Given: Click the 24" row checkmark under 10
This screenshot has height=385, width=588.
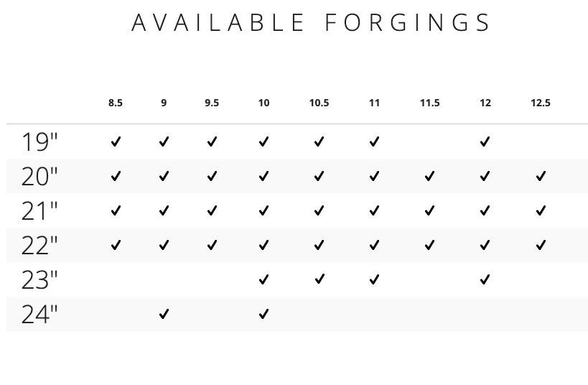Looking at the screenshot, I should point(263,314).
